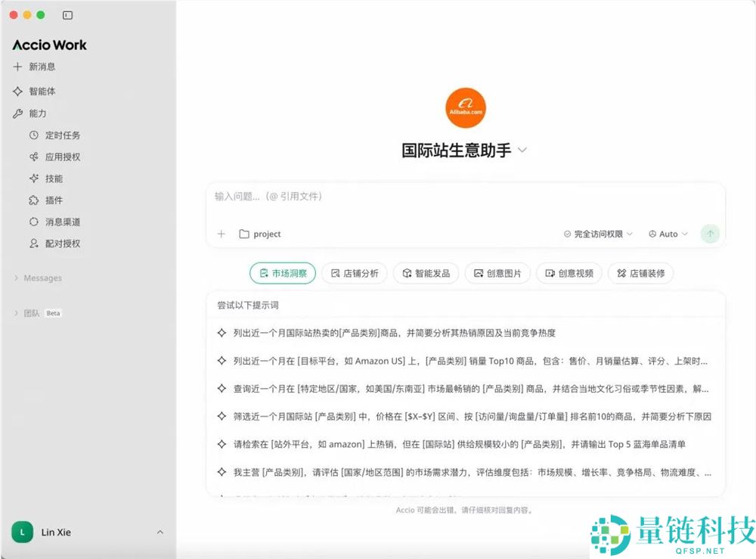This screenshot has height=559, width=756.
Task: Select the 店铺分析 capability
Action: click(x=354, y=273)
